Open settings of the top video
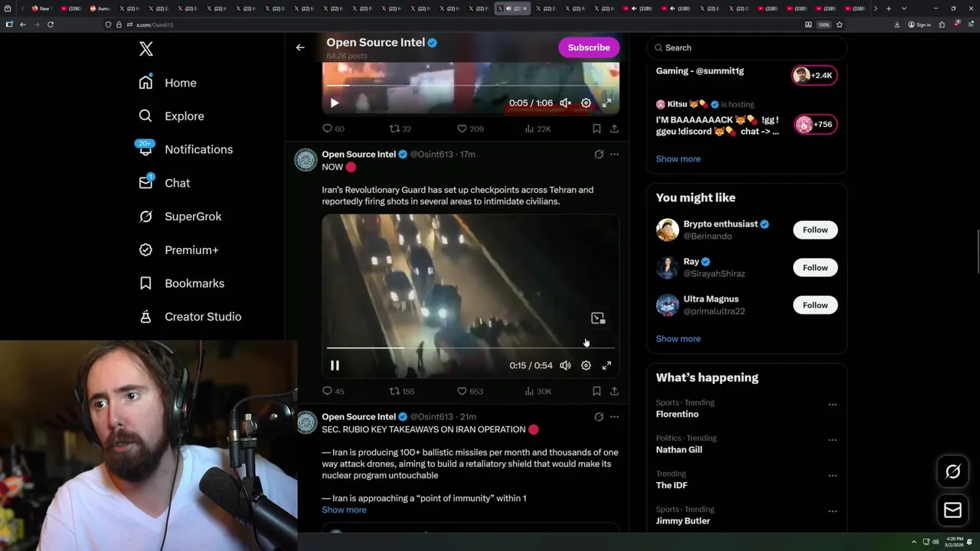Screen dimensions: 980x551 pos(586,103)
